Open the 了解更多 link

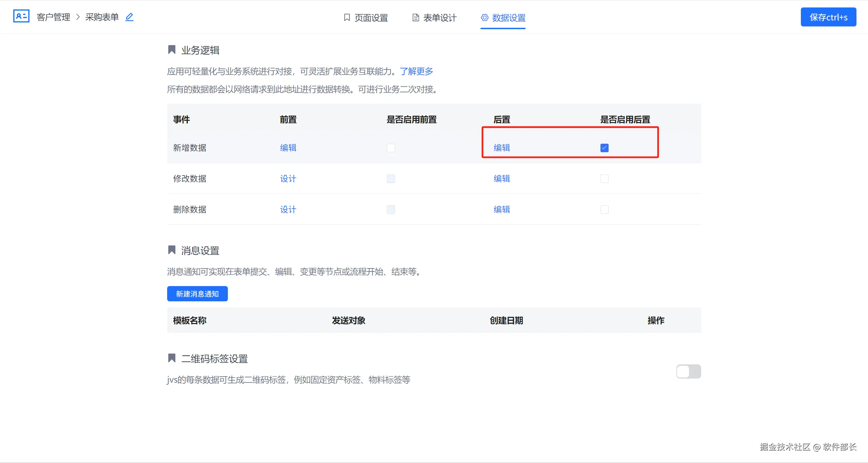416,71
